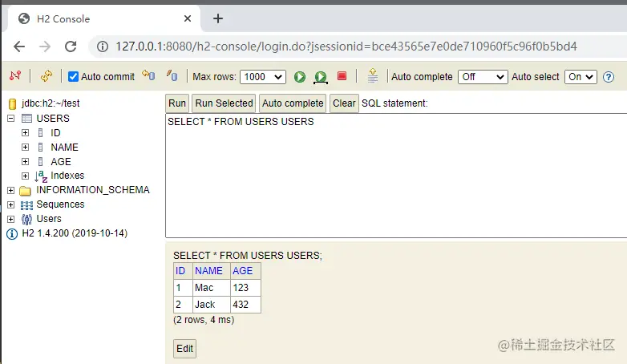Click the H2 version info icon
This screenshot has height=364, width=627.
(12, 234)
